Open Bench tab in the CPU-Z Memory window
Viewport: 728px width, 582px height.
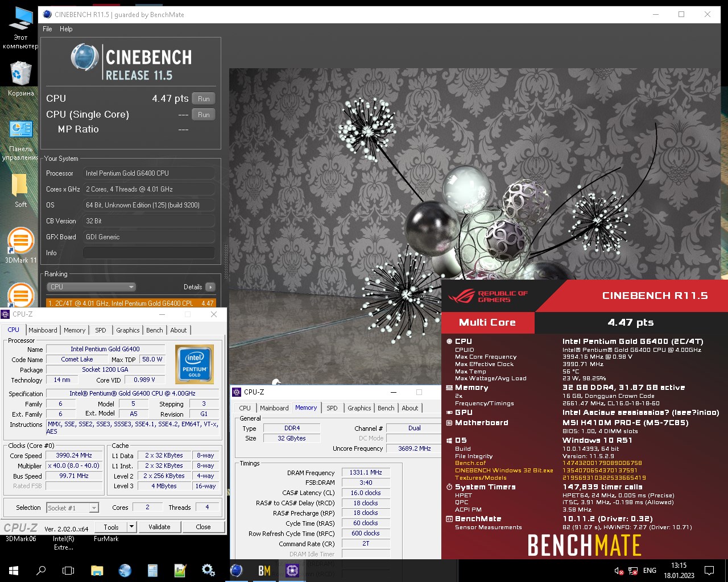tap(386, 408)
